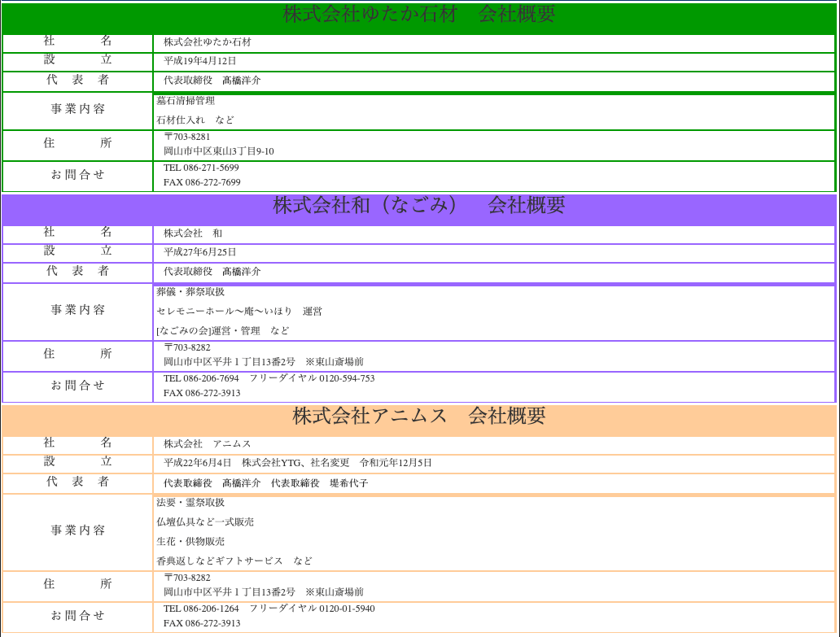The height and width of the screenshot is (637, 840).
Task: Select the company name value '株式会社ゆたか石材'
Action: (208, 42)
